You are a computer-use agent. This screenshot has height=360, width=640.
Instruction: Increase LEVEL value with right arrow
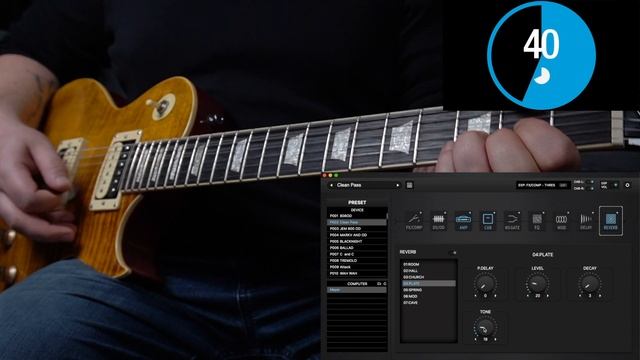point(547,296)
